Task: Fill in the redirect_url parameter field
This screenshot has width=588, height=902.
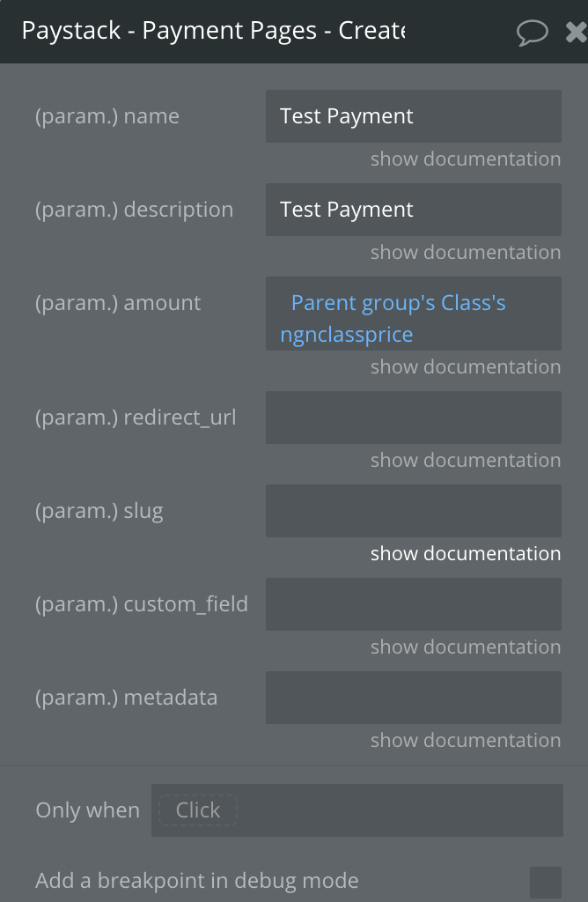Action: pyautogui.click(x=413, y=418)
